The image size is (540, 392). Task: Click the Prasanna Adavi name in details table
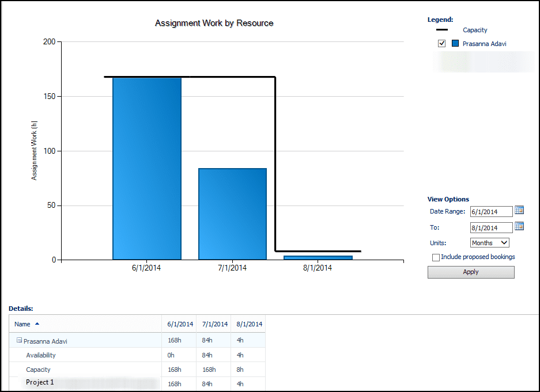tap(46, 341)
